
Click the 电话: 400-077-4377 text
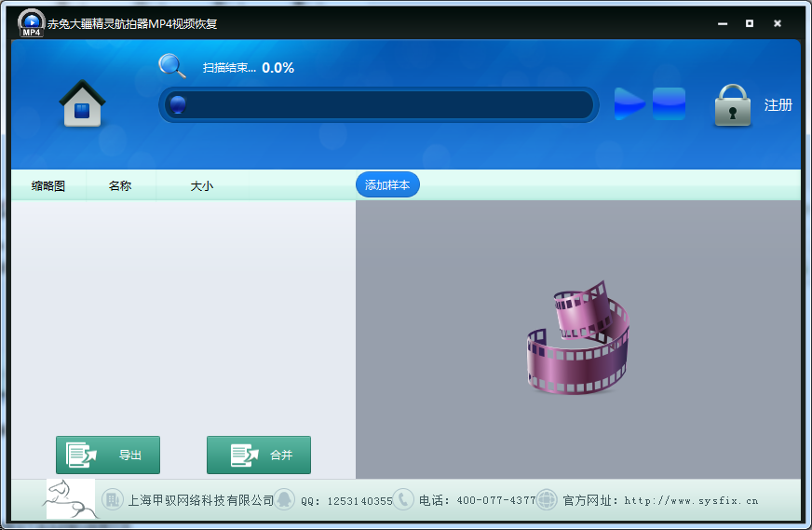pyautogui.click(x=477, y=500)
